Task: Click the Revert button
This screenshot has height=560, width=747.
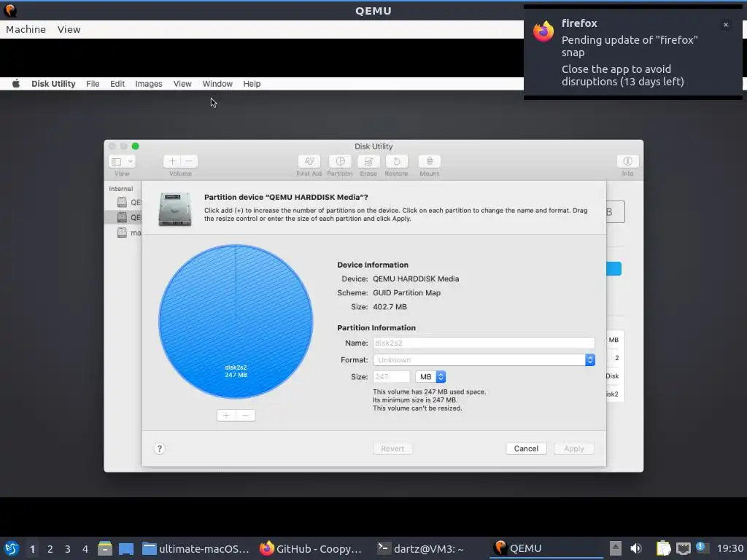Action: (x=392, y=448)
